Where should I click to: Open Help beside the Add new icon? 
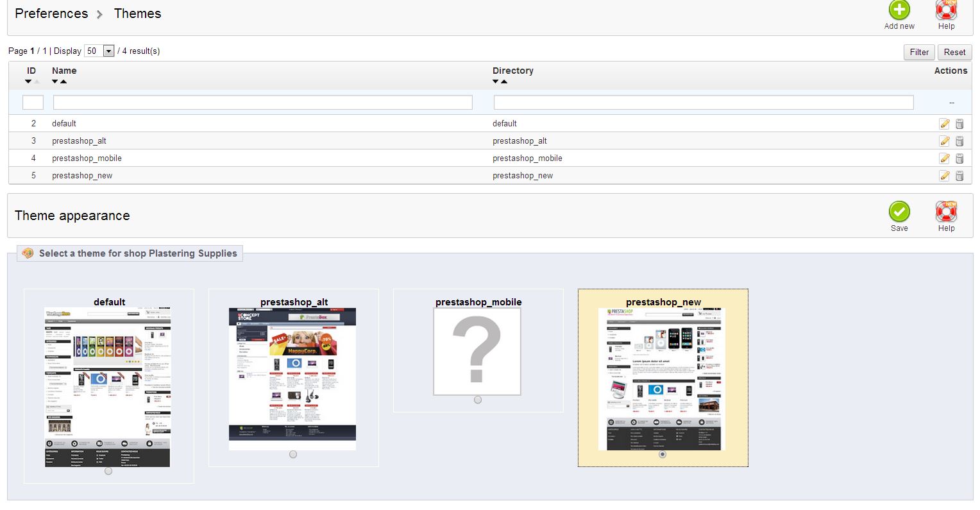point(946,10)
